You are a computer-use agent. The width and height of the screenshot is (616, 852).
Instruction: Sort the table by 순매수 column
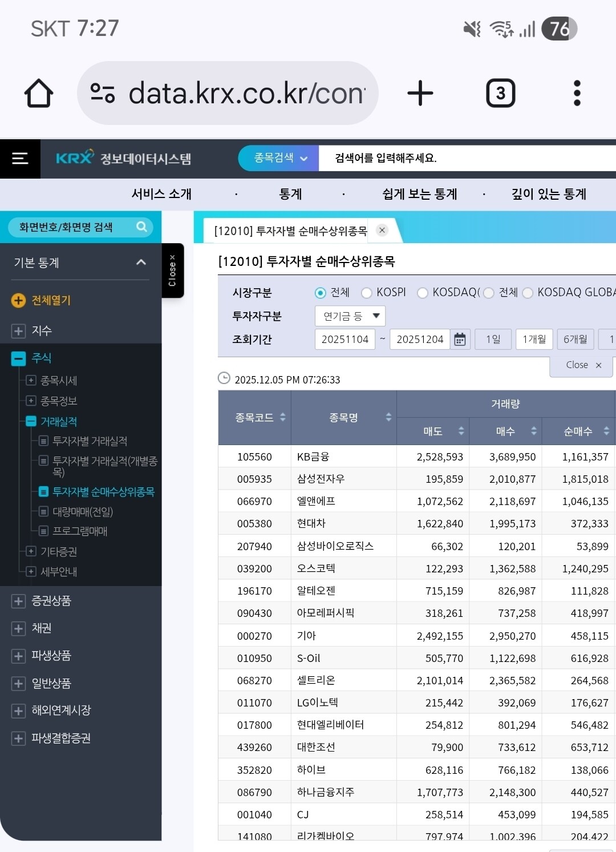606,431
